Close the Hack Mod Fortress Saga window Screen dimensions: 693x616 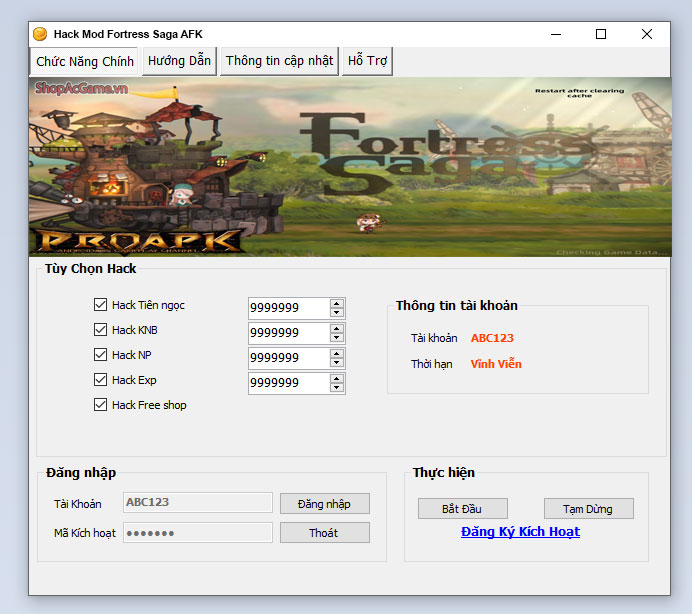click(x=647, y=34)
